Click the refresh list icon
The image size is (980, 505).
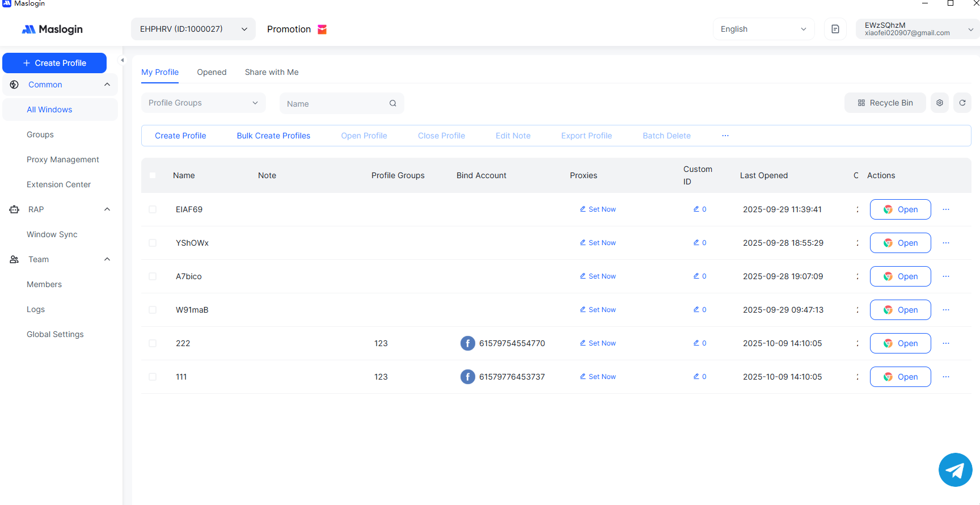coord(962,103)
